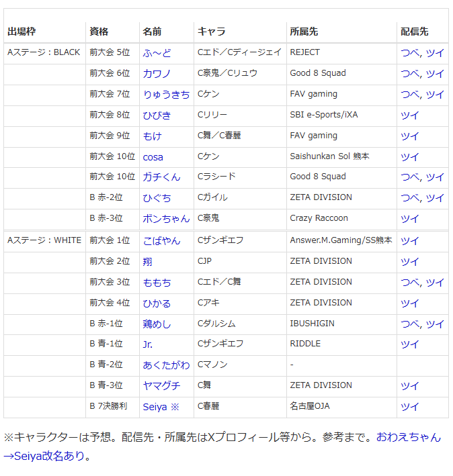Select the Crazy Raccoon team cell
This screenshot has height=476, width=453.
341,218
